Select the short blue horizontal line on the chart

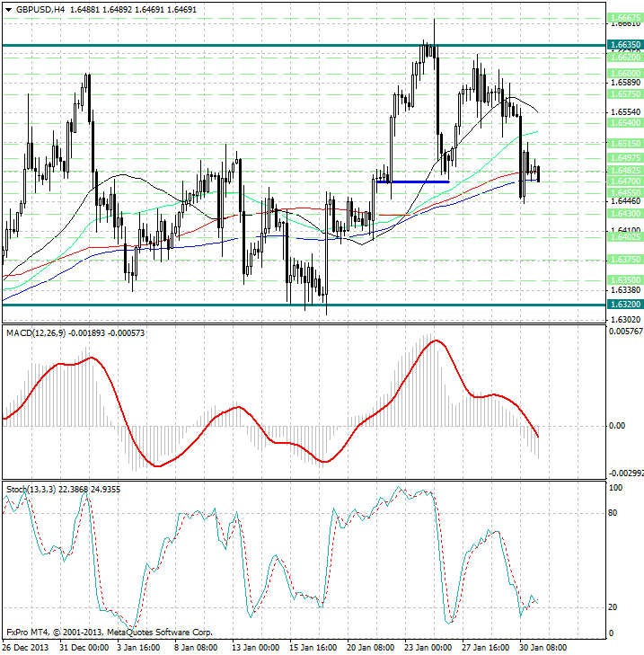coord(412,181)
